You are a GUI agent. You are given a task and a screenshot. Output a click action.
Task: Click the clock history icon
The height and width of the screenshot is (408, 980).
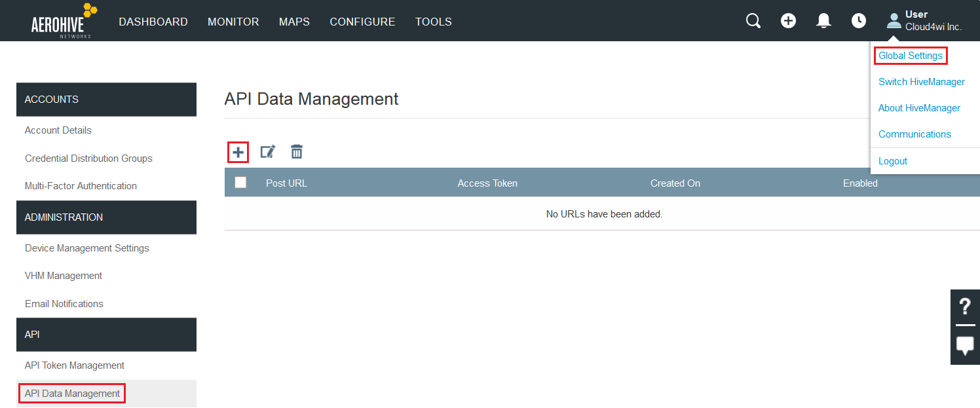pos(858,21)
